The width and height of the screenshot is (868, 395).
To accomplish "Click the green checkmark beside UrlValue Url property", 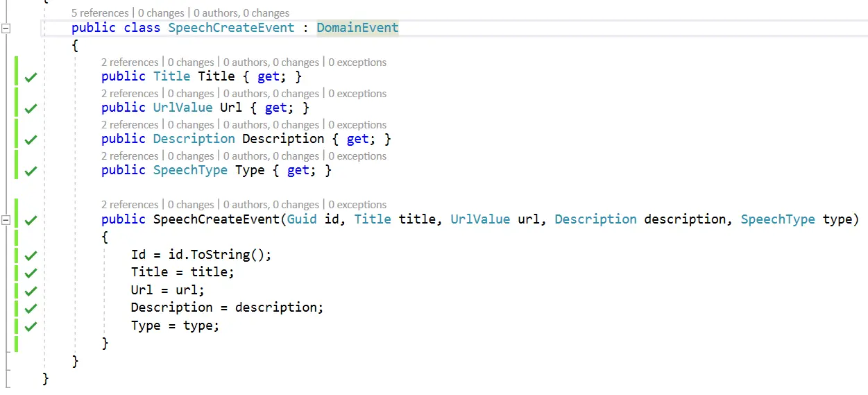I will coord(30,108).
